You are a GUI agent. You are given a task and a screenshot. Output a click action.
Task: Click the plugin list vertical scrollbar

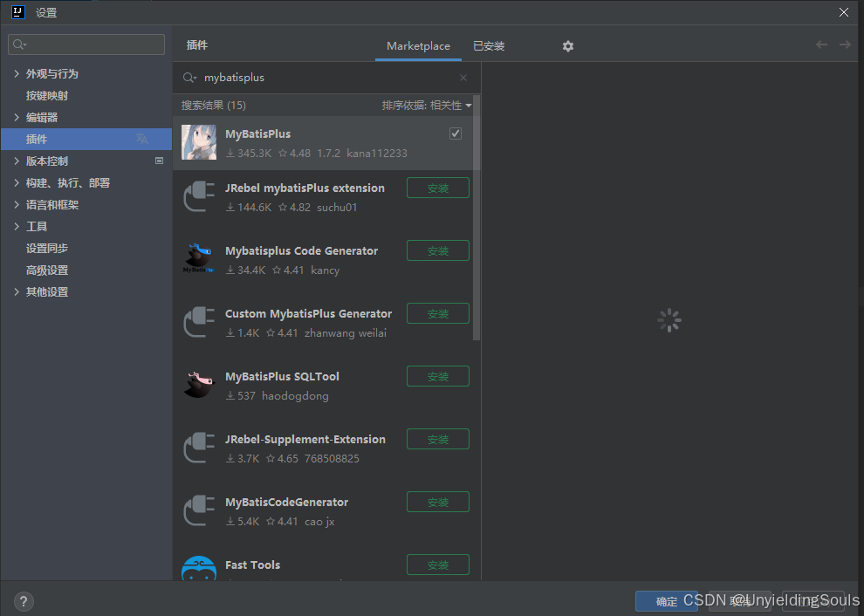(477, 217)
